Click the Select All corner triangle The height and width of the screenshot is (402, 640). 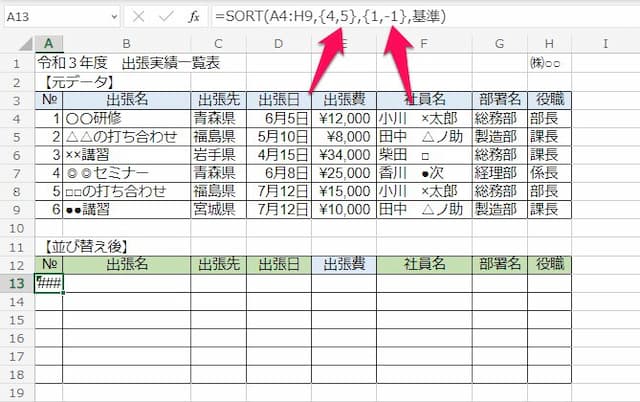(x=26, y=44)
